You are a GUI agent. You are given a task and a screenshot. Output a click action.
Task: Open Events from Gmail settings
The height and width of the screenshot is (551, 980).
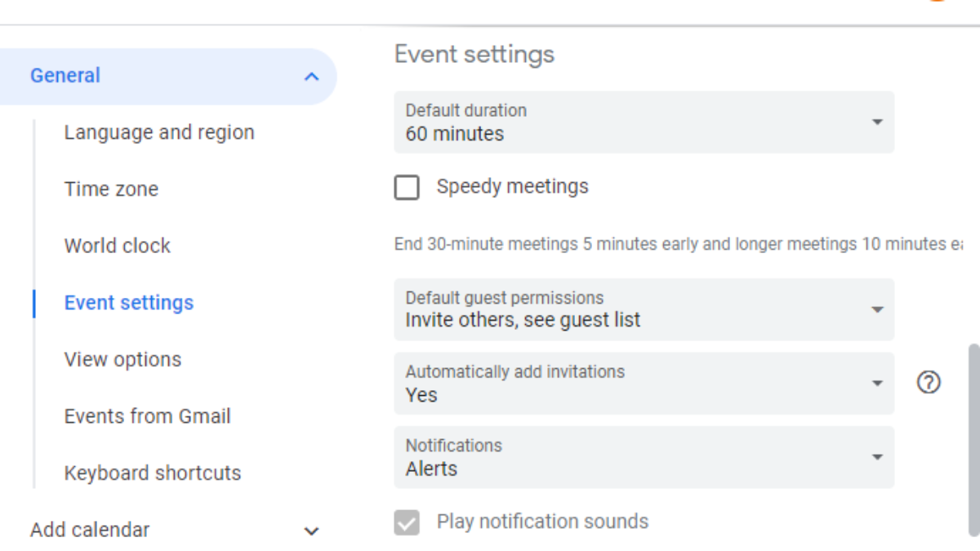coord(147,416)
